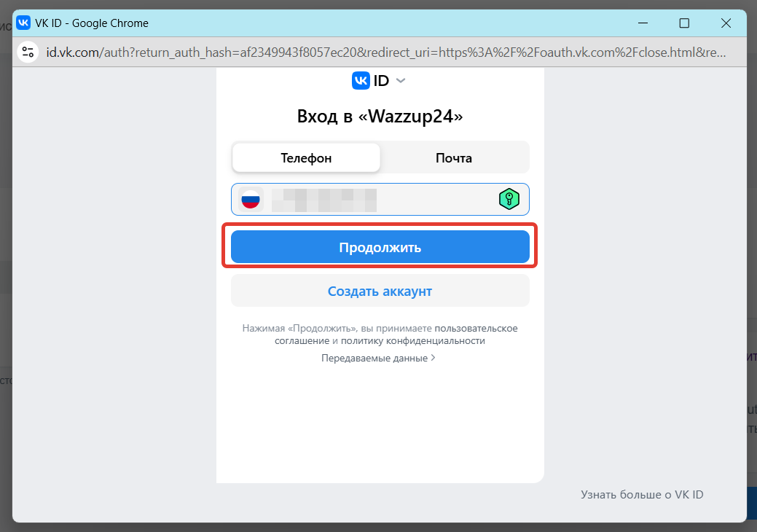The image size is (757, 532).
Task: Minimize the VK ID Chrome window
Action: pyautogui.click(x=643, y=23)
